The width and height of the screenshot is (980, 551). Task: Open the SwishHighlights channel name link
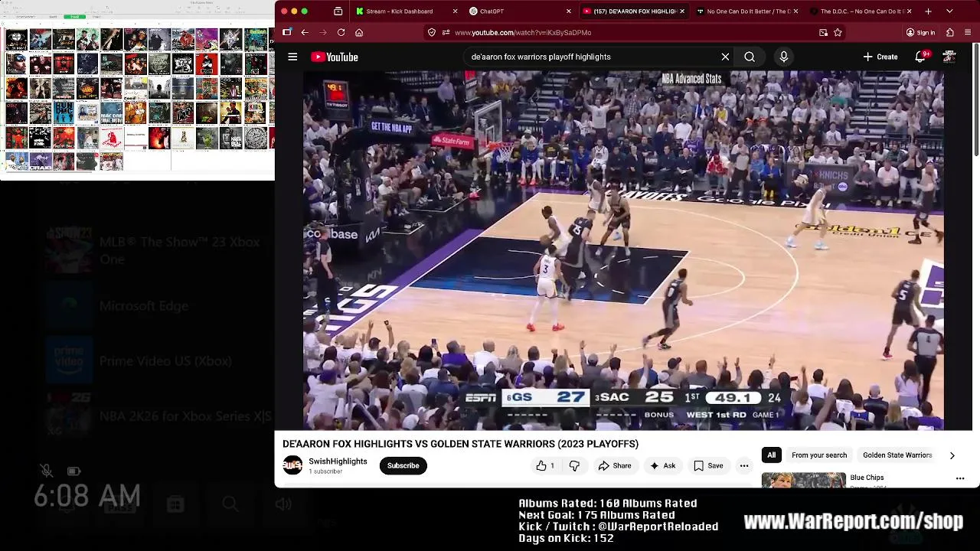[x=338, y=461]
